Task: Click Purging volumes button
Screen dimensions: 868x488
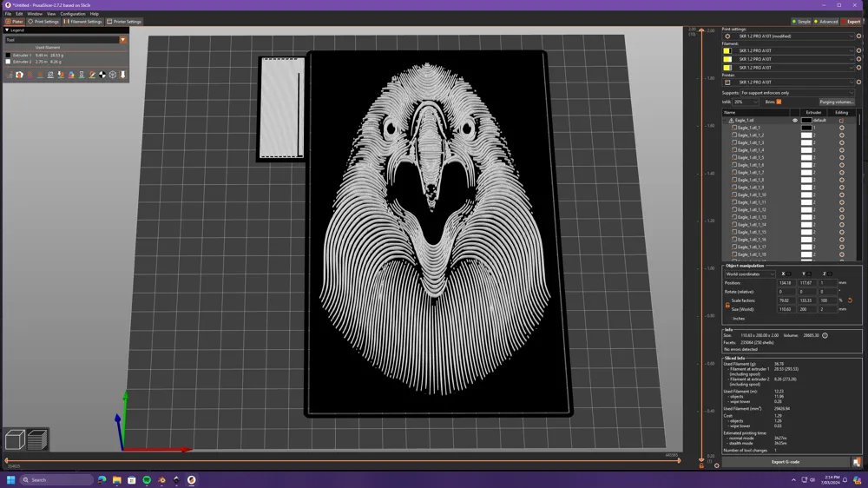Action: (x=837, y=102)
